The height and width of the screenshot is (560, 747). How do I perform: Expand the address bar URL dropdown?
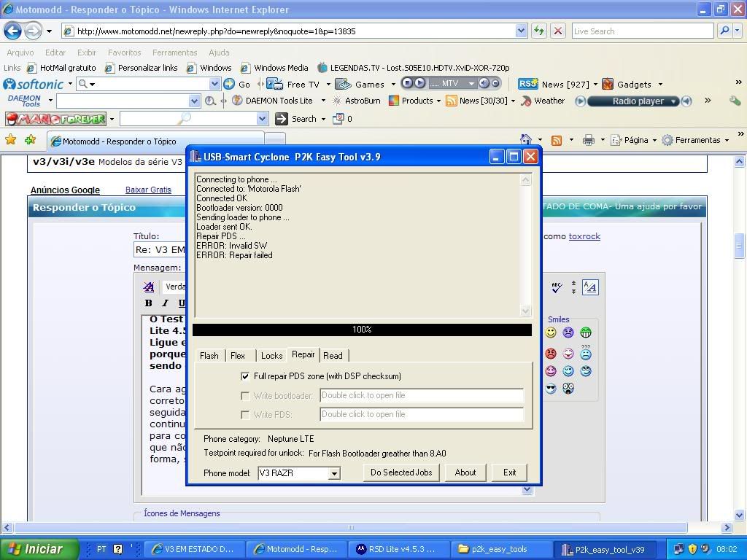tap(521, 31)
